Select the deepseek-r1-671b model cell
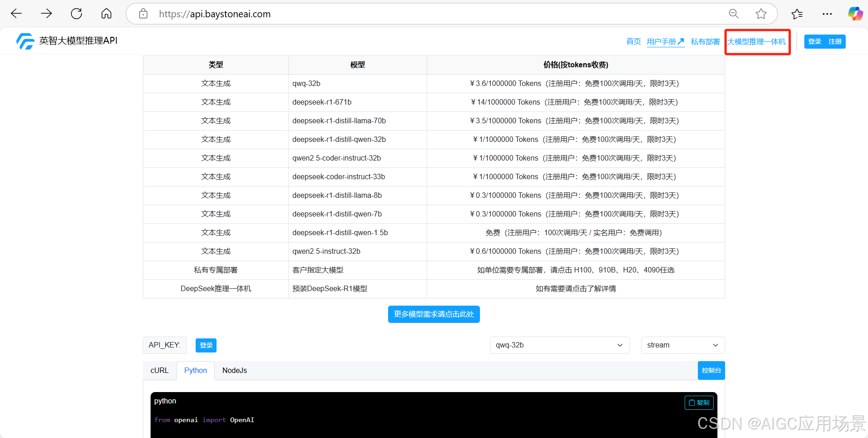This screenshot has width=868, height=438. coord(358,102)
